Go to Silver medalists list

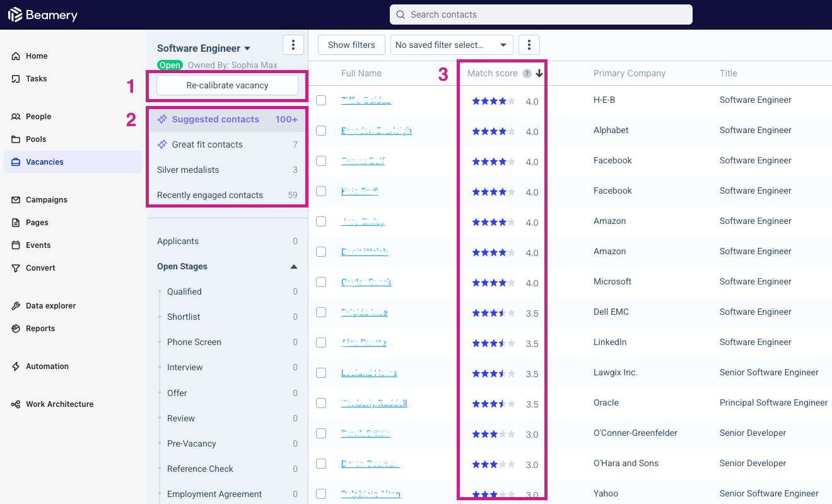(x=188, y=170)
